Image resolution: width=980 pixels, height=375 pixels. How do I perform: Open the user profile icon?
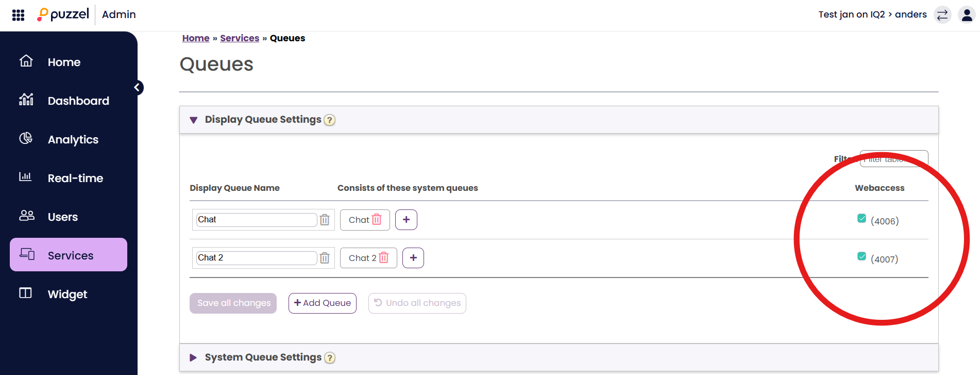(967, 15)
